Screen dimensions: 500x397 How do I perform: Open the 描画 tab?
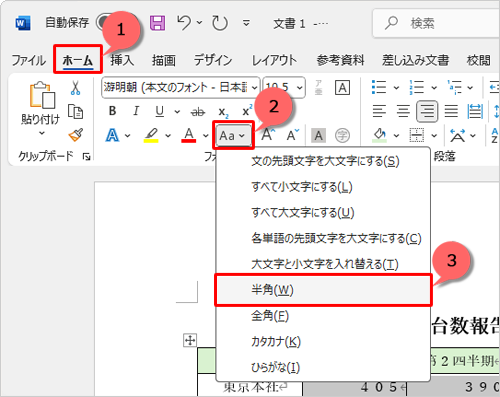click(x=163, y=60)
